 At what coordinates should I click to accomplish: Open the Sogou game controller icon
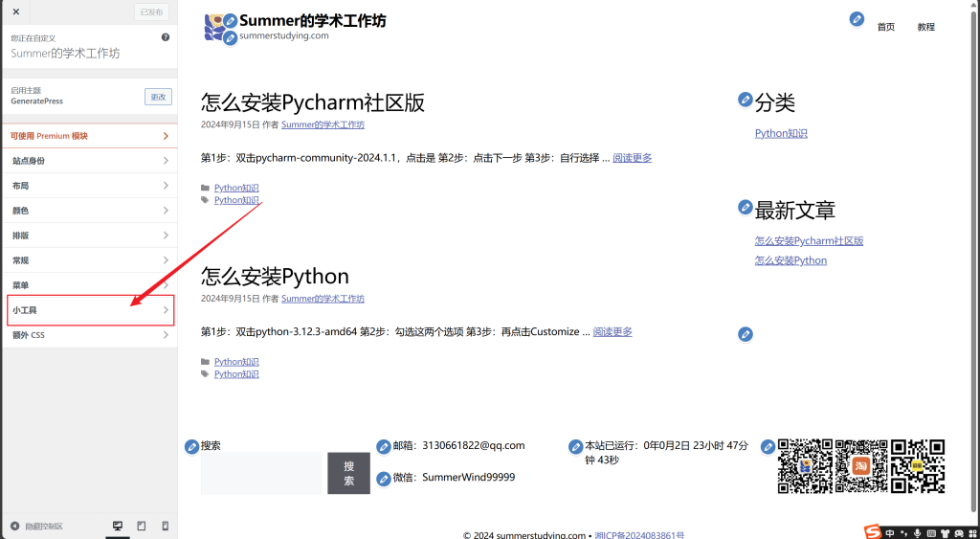coord(959,532)
